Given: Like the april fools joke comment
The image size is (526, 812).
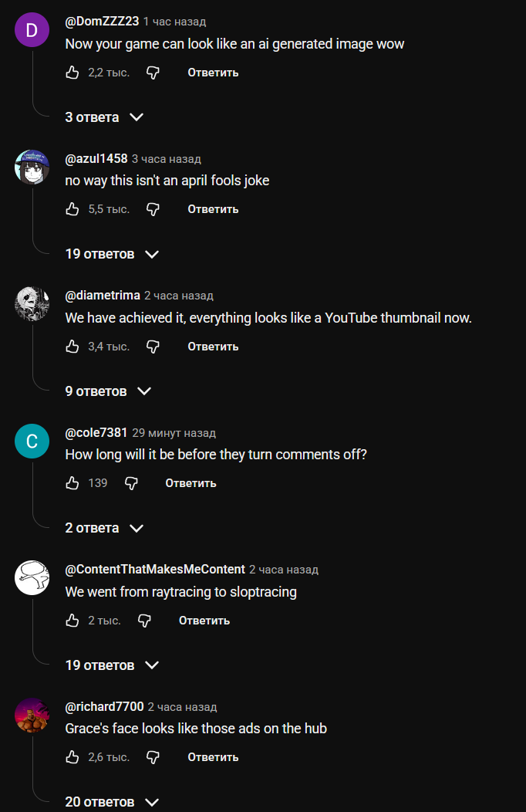Looking at the screenshot, I should click(72, 209).
